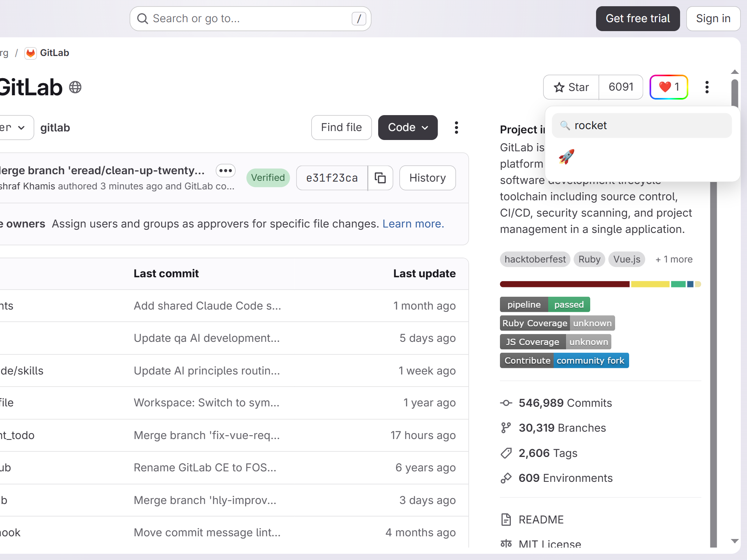Screen dimensions: 747x560
Task: Star the GitLab project
Action: pos(571,87)
